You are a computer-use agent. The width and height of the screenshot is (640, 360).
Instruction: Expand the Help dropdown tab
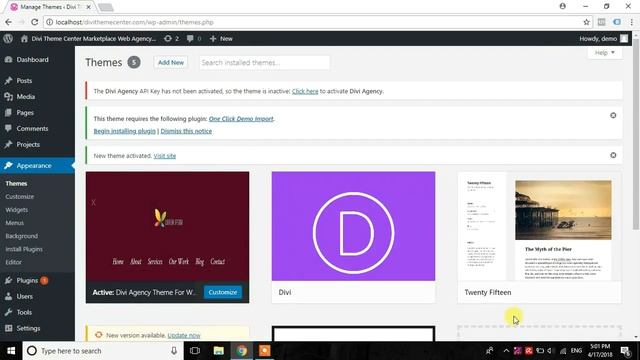(x=605, y=53)
